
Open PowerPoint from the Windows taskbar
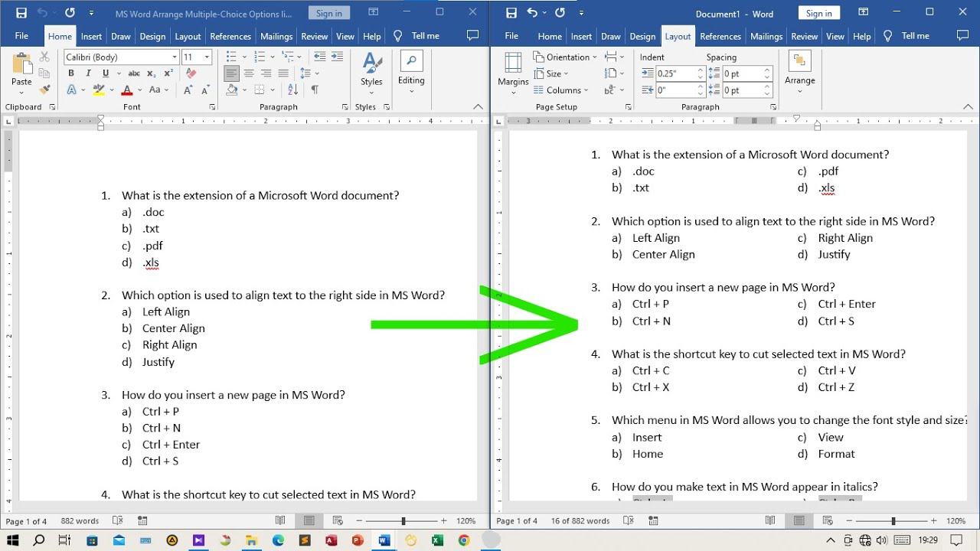pyautogui.click(x=357, y=540)
